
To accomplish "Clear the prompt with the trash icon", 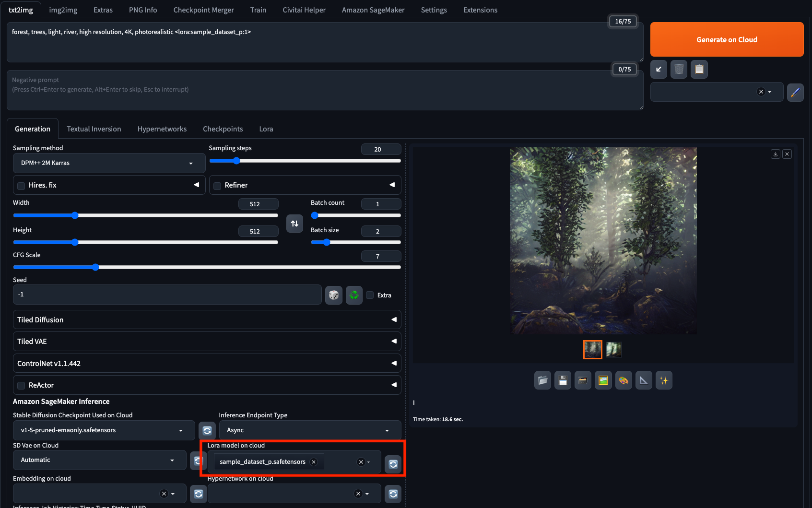I will pos(679,69).
